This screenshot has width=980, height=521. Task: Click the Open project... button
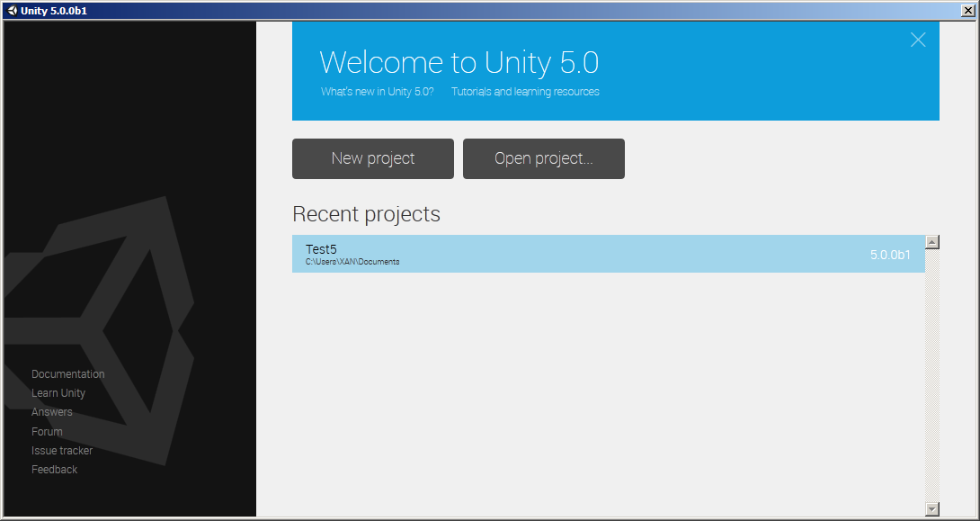click(544, 159)
